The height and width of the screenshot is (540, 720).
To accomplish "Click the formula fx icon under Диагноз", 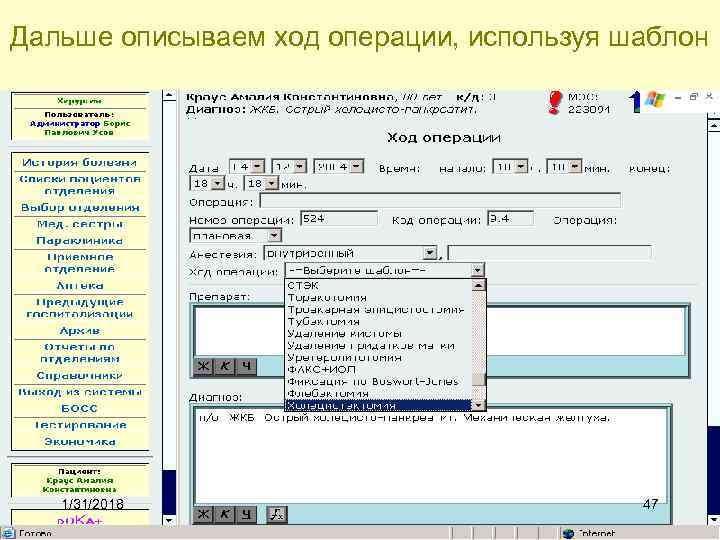I will [x=277, y=514].
